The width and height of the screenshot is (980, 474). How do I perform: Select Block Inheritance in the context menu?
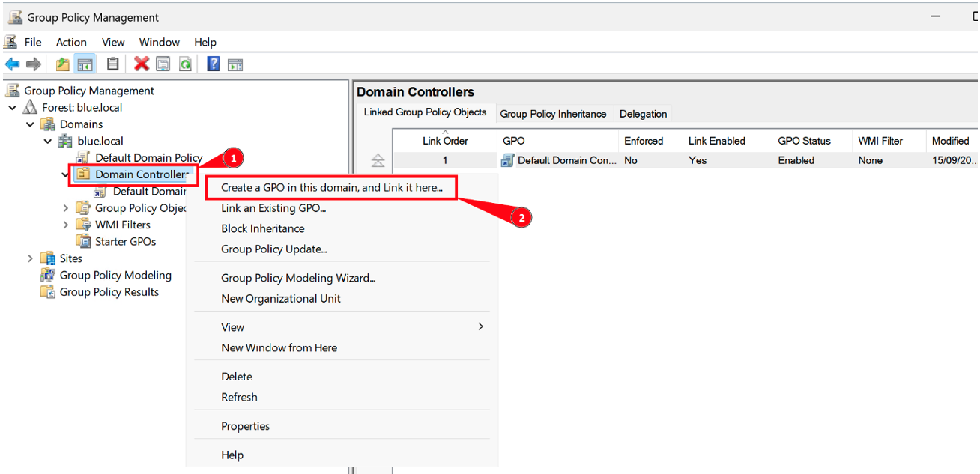pos(263,228)
